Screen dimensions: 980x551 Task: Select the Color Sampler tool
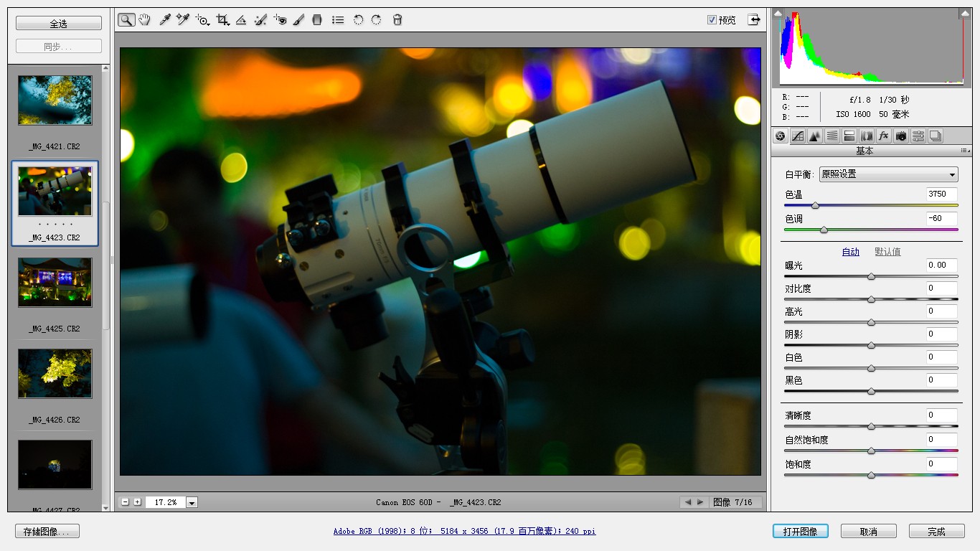(x=183, y=20)
